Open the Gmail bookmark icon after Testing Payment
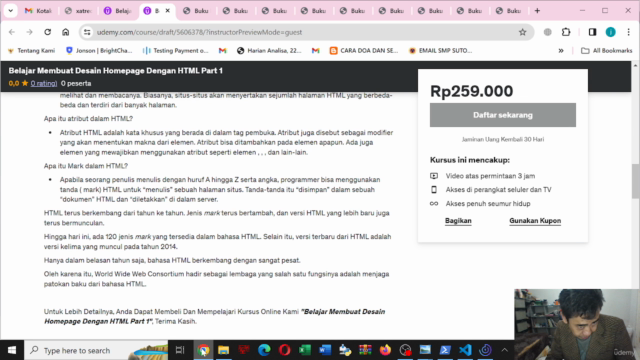The image size is (640, 360). [x=222, y=51]
